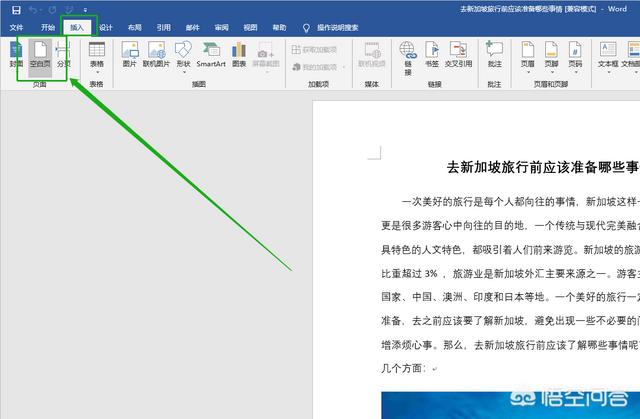The height and width of the screenshot is (419, 640).
Task: Switch to the 设计 tab
Action: (x=106, y=27)
